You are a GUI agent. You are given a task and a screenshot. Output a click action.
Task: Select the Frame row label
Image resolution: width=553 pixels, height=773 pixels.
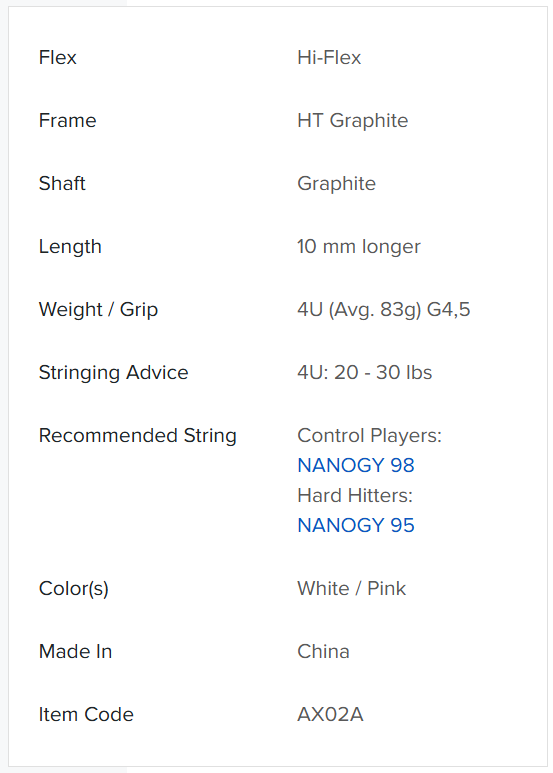(68, 121)
